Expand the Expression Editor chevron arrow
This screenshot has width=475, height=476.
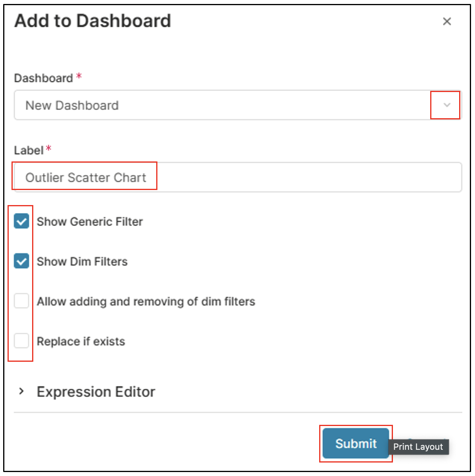(21, 392)
